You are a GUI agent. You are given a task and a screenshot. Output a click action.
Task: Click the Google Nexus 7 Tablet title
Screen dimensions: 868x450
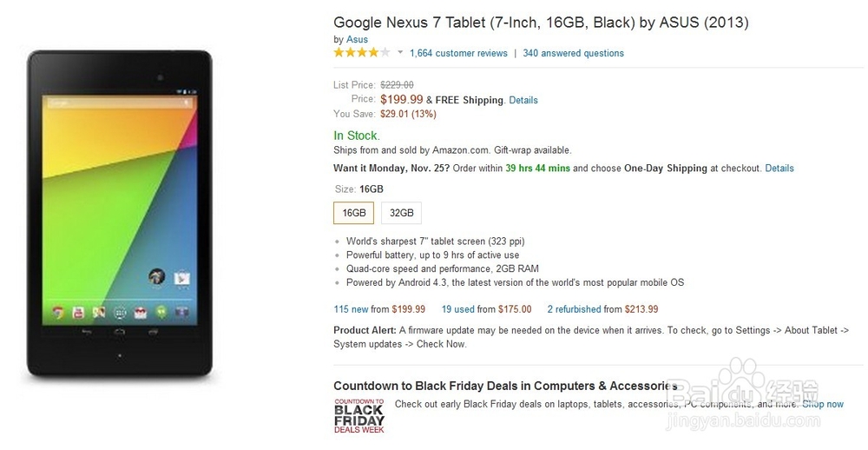coord(541,22)
